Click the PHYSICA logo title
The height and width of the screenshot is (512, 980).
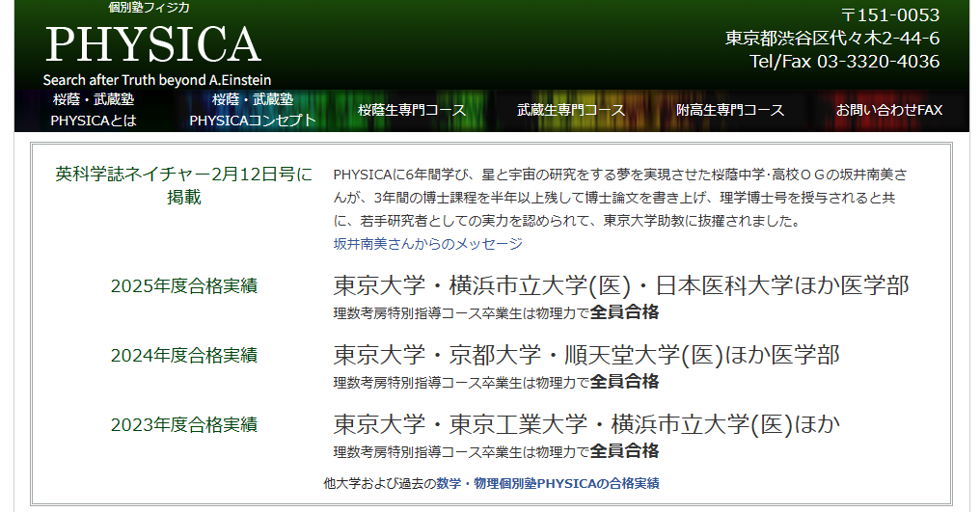tap(152, 44)
